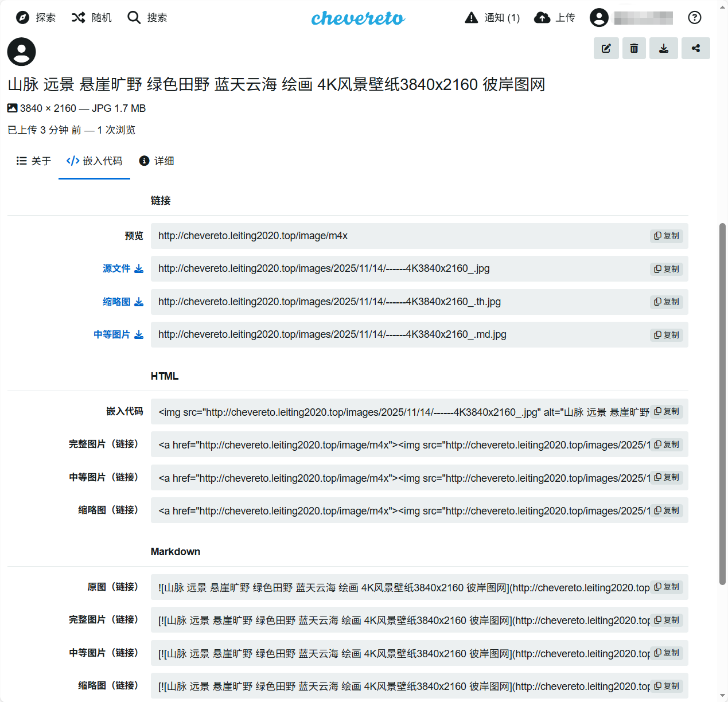This screenshot has height=702, width=728.
Task: Switch to the 详细 tab
Action: (x=157, y=161)
